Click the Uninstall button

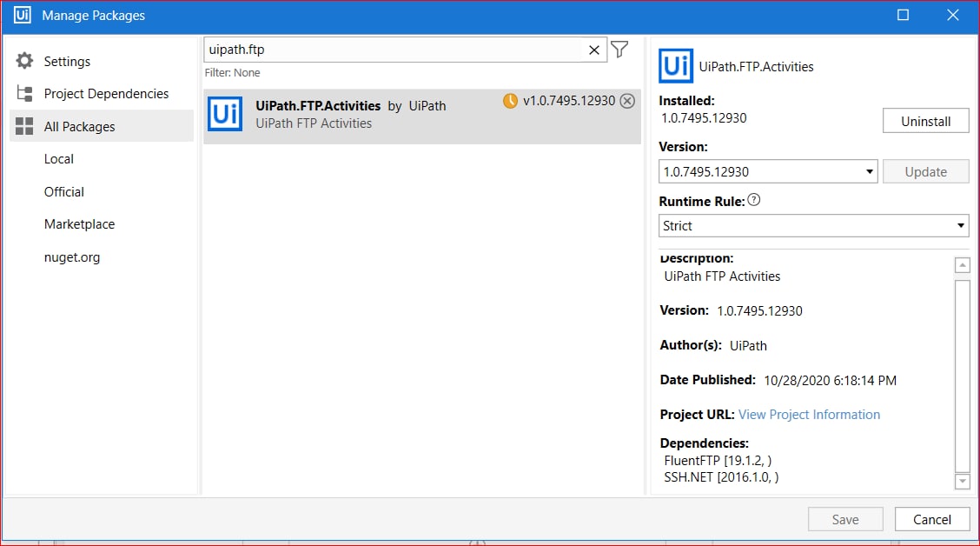click(925, 122)
